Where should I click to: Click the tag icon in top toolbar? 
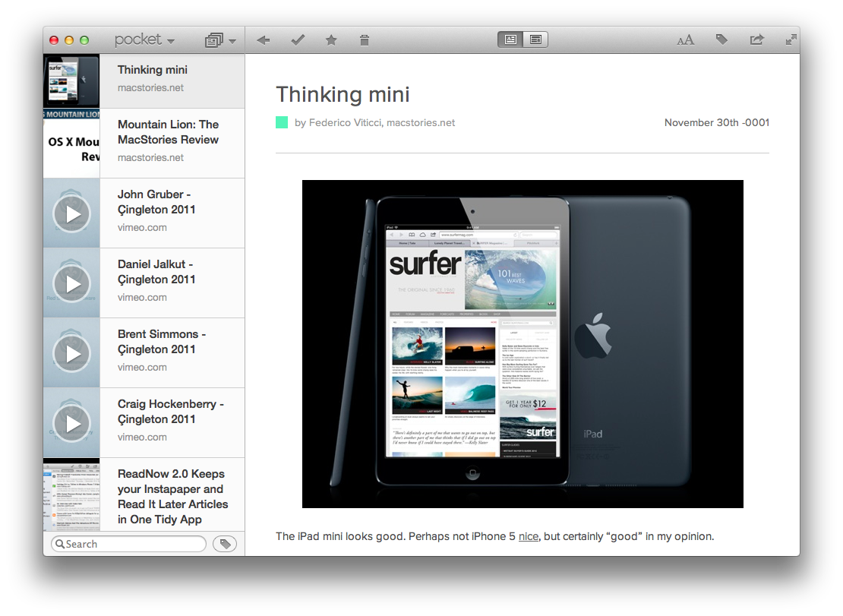tap(721, 40)
